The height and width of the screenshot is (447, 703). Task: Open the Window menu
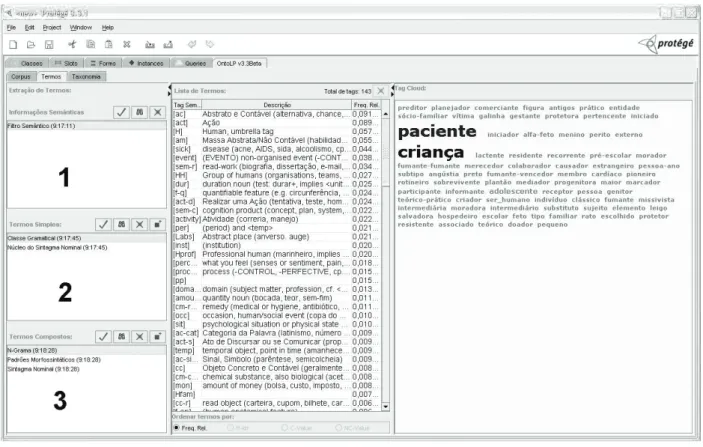[81, 27]
